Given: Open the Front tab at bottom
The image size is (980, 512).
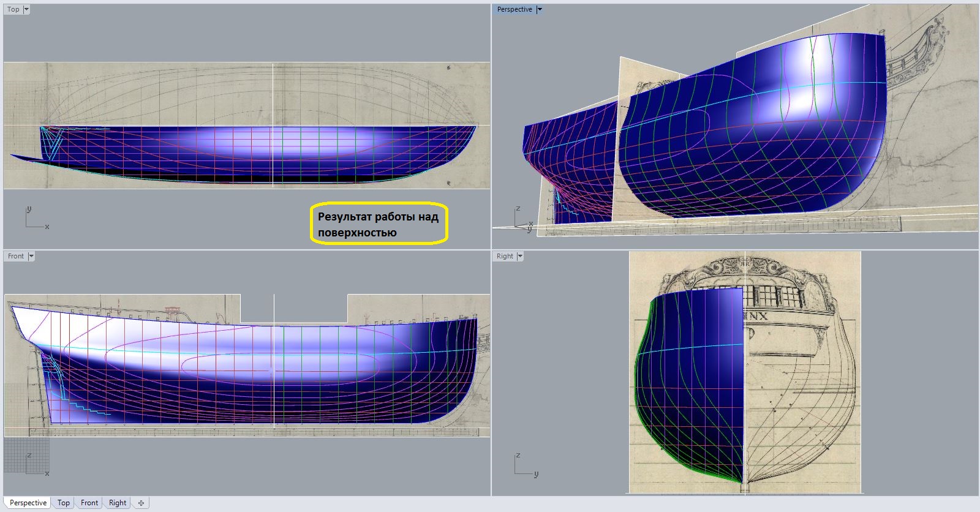Looking at the screenshot, I should [89, 503].
